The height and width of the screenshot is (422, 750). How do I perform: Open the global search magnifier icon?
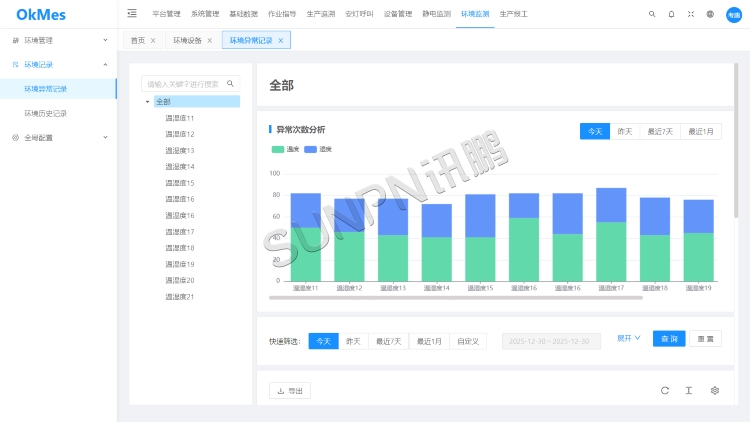point(652,14)
